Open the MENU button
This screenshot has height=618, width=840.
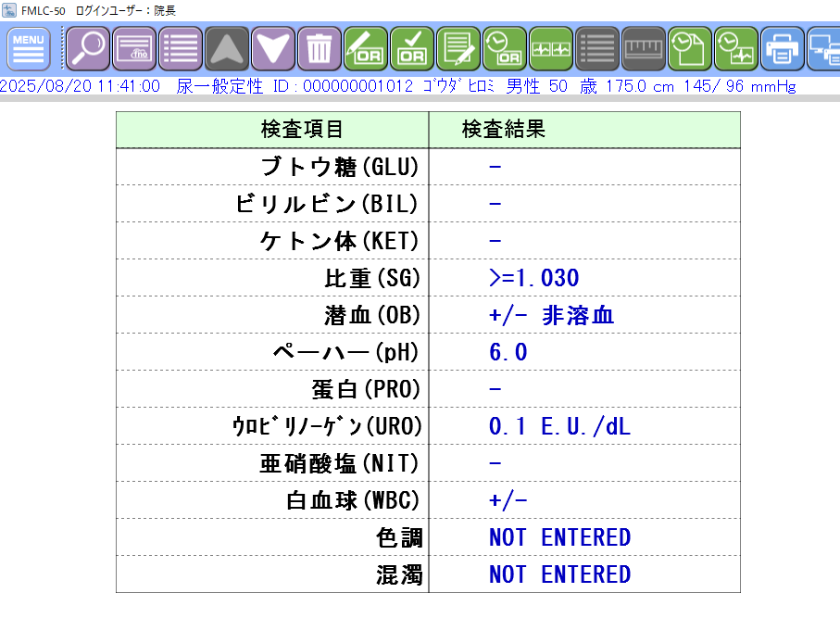click(29, 49)
